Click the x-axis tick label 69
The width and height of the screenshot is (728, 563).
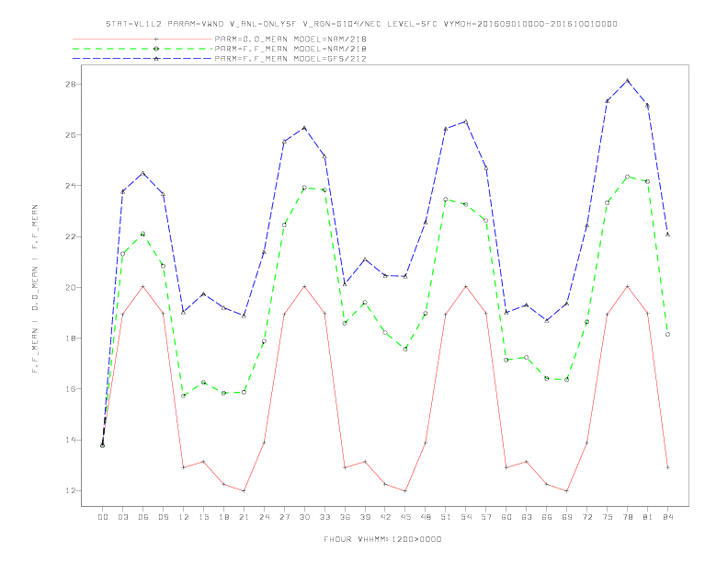(x=567, y=517)
